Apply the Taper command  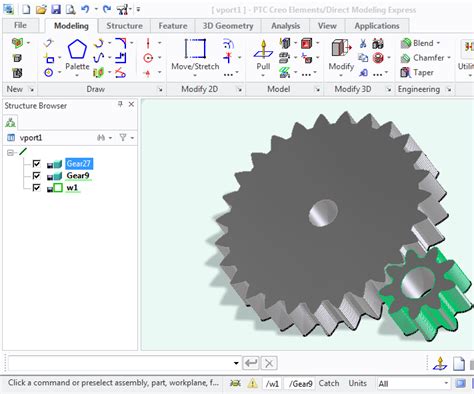pyautogui.click(x=417, y=72)
